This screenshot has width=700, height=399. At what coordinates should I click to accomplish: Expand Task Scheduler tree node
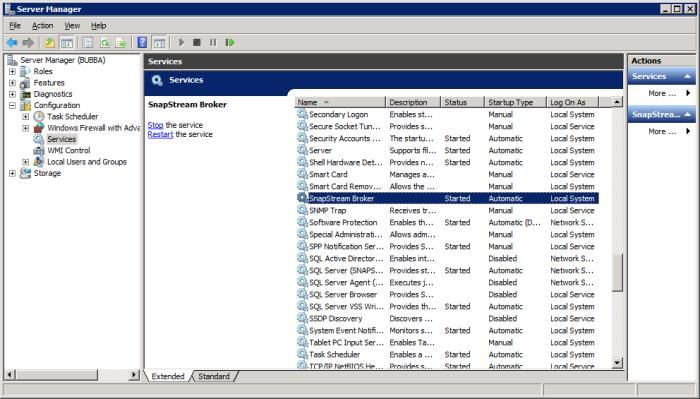point(25,116)
